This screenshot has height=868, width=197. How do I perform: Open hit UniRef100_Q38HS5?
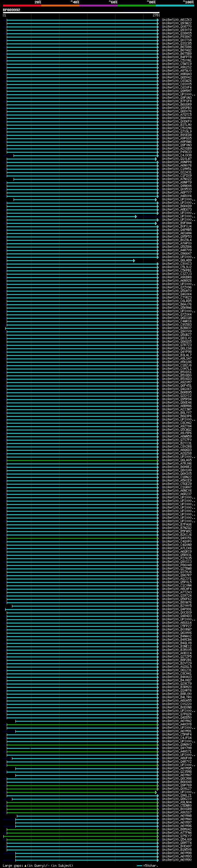point(176,33)
